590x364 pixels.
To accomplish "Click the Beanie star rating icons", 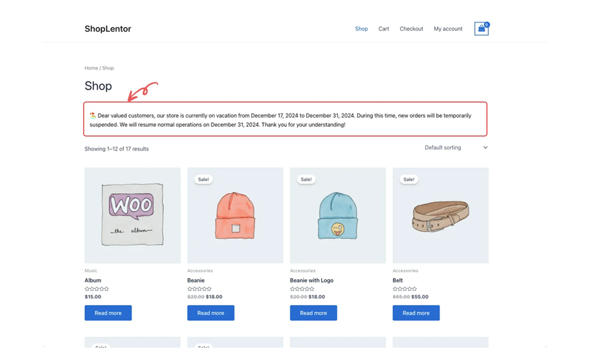I will [199, 289].
